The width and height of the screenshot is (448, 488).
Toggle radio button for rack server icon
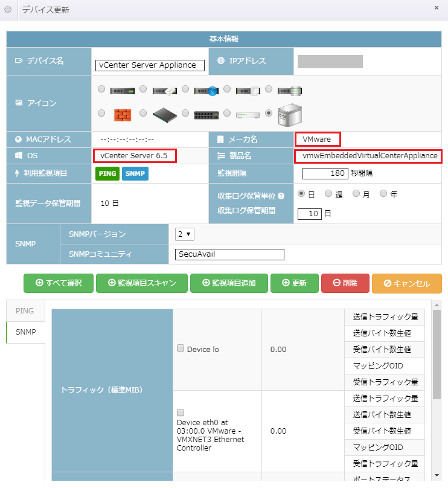101,89
